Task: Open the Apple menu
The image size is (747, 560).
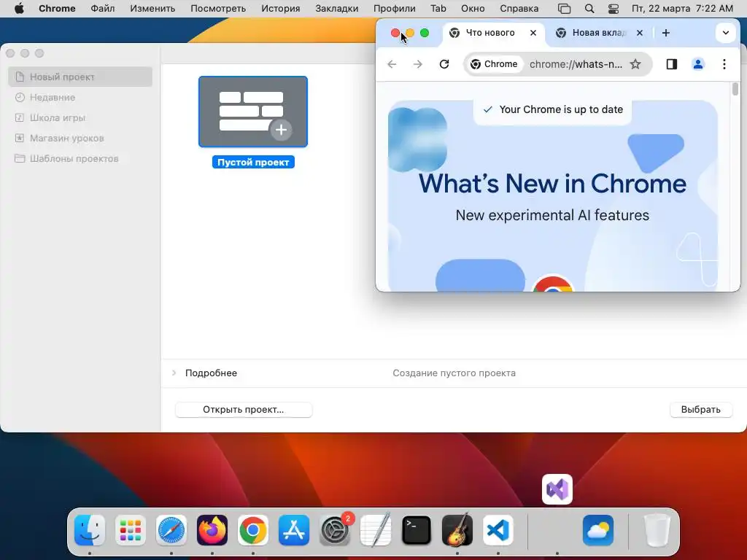Action: [19, 9]
